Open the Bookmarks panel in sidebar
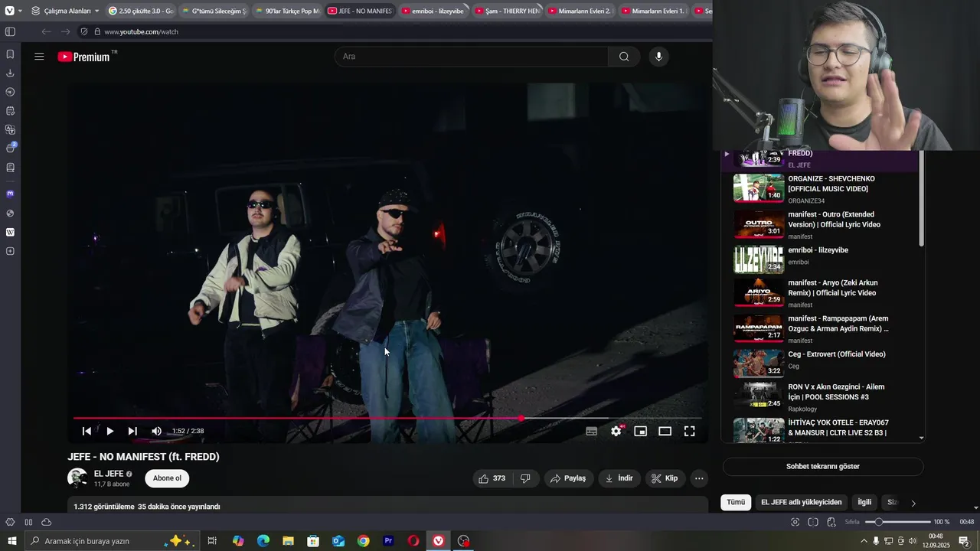The width and height of the screenshot is (980, 551). 10,54
